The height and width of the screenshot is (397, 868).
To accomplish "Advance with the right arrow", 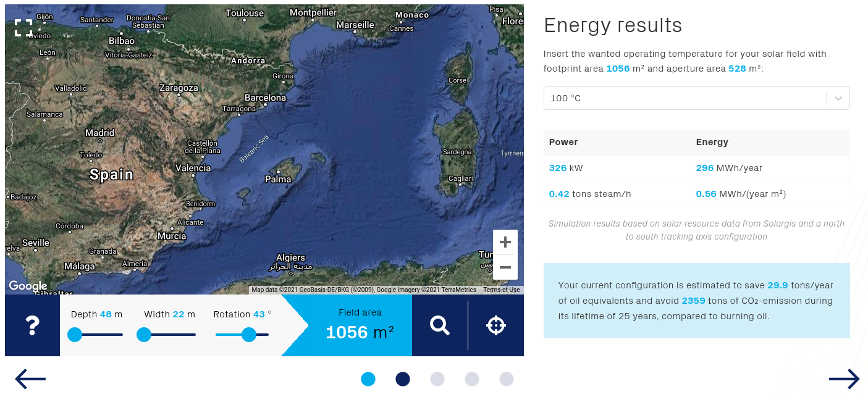I will pyautogui.click(x=844, y=379).
